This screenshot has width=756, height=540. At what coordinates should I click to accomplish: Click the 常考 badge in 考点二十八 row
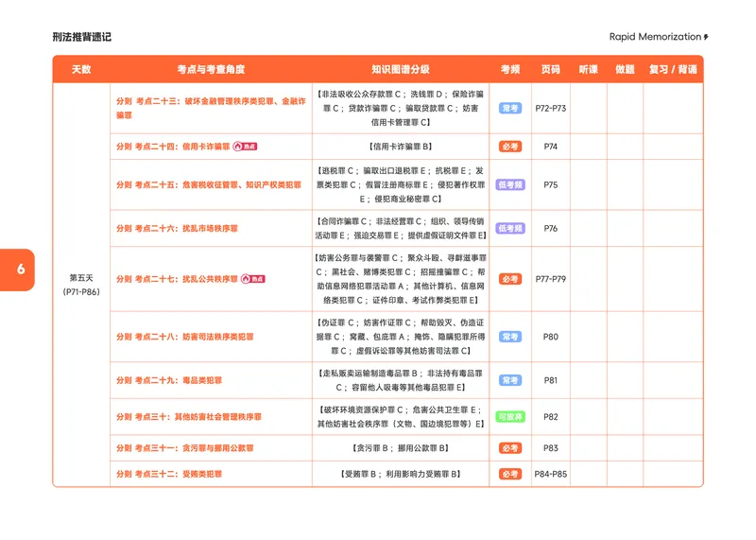pos(510,337)
